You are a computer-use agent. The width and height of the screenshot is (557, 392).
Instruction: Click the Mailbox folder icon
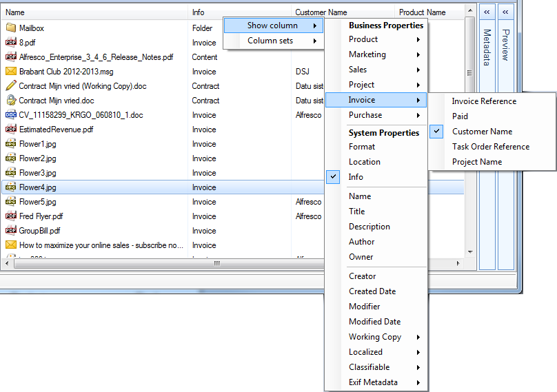[10, 28]
